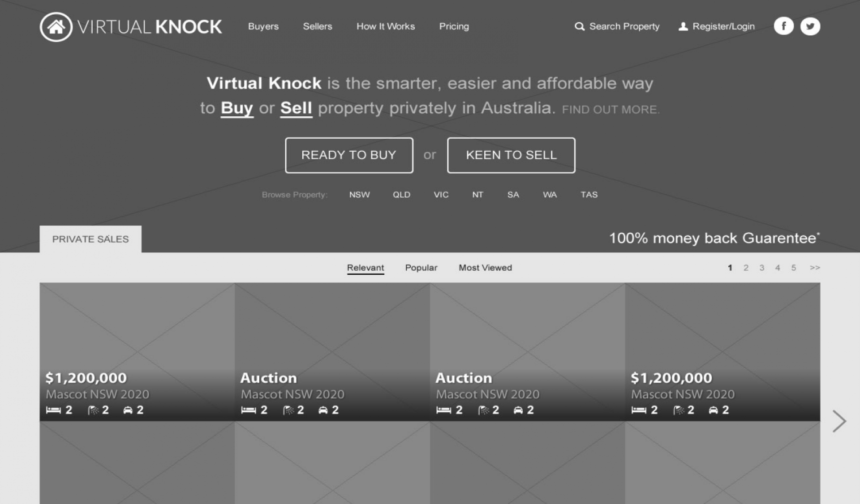Viewport: 860px width, 504px height.
Task: Open the Buyers menu item
Action: coord(263,26)
